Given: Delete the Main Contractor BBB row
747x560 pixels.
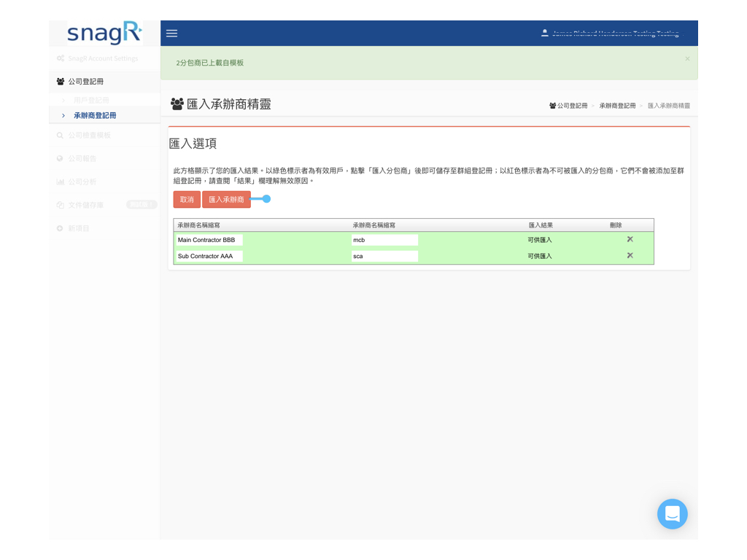Looking at the screenshot, I should click(x=630, y=239).
